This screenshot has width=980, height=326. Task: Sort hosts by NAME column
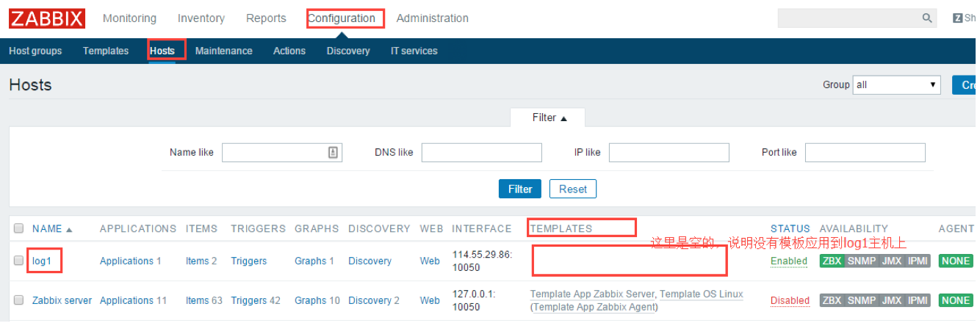click(x=52, y=229)
